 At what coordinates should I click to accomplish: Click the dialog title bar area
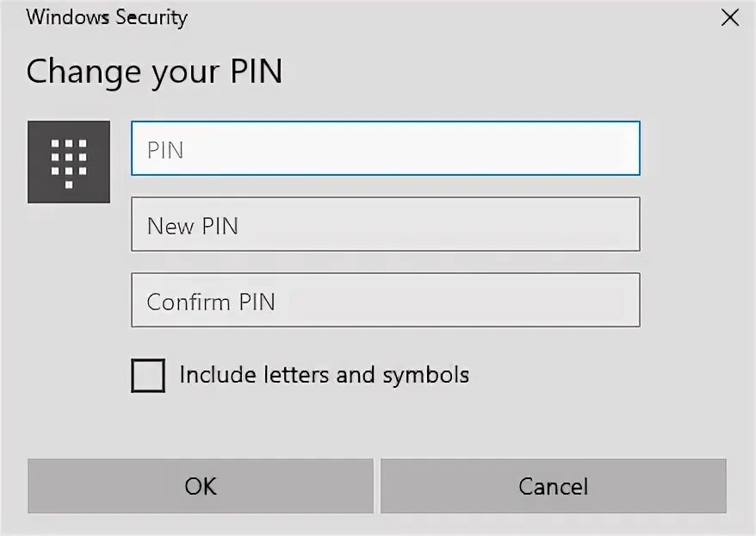(x=378, y=18)
